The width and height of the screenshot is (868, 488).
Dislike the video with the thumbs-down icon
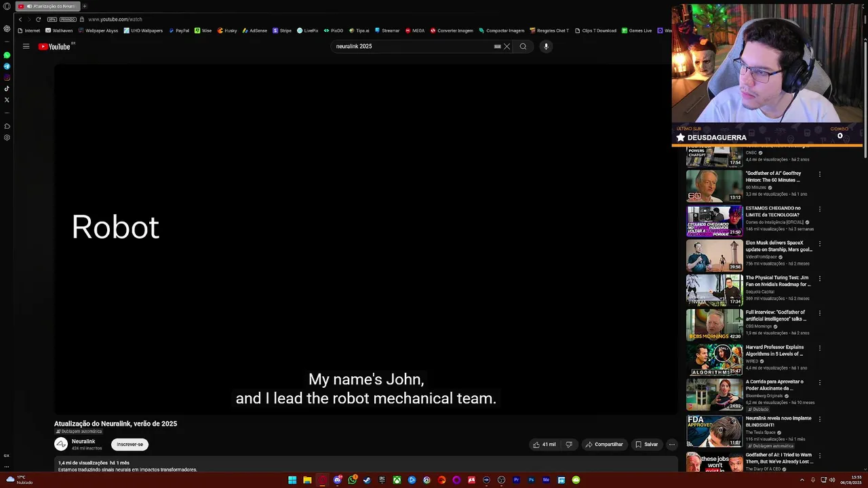click(x=569, y=444)
